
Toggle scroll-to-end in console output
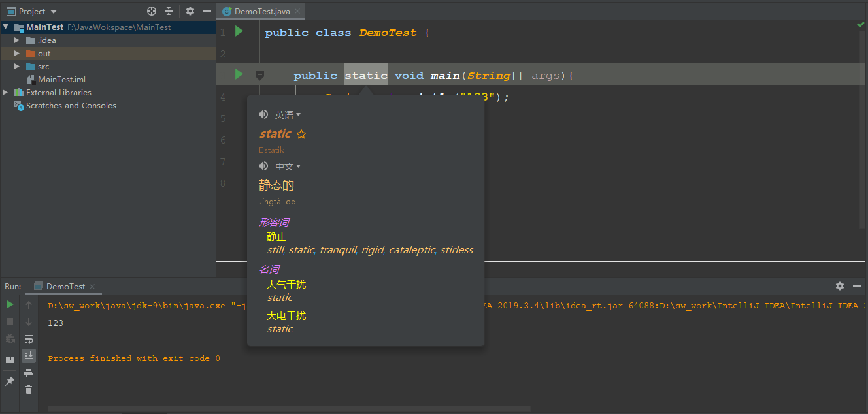coord(29,355)
